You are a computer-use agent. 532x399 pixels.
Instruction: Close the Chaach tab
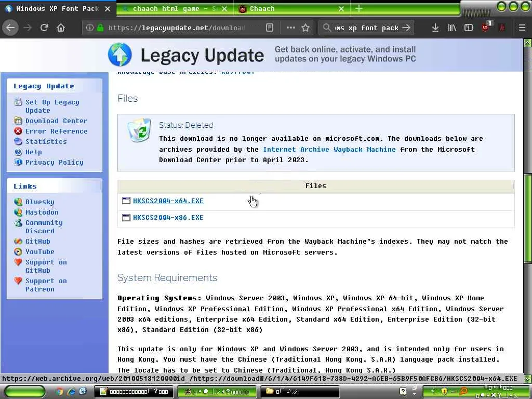[341, 9]
